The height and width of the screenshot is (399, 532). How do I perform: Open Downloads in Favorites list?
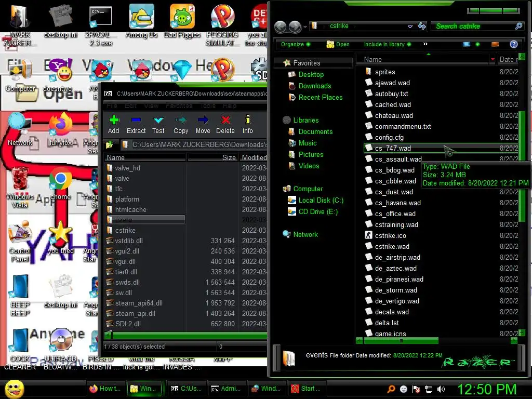314,86
